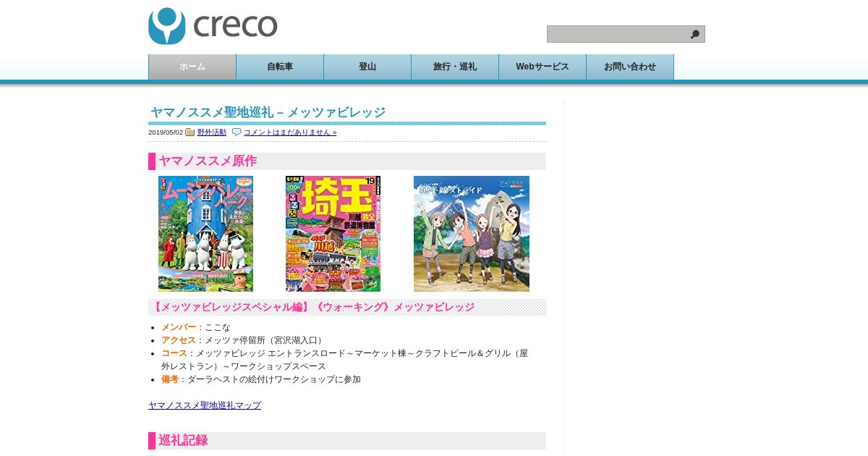Click the folder category icon
This screenshot has width=868, height=456.
190,132
